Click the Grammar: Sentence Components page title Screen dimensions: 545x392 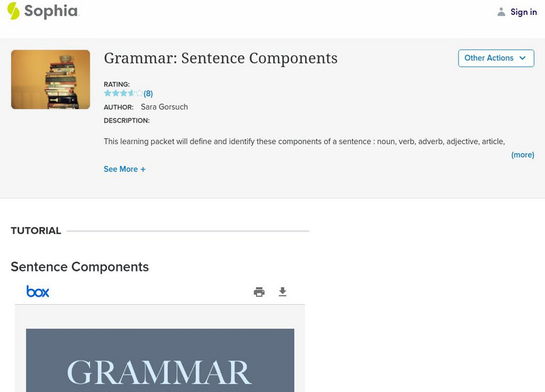click(x=221, y=59)
